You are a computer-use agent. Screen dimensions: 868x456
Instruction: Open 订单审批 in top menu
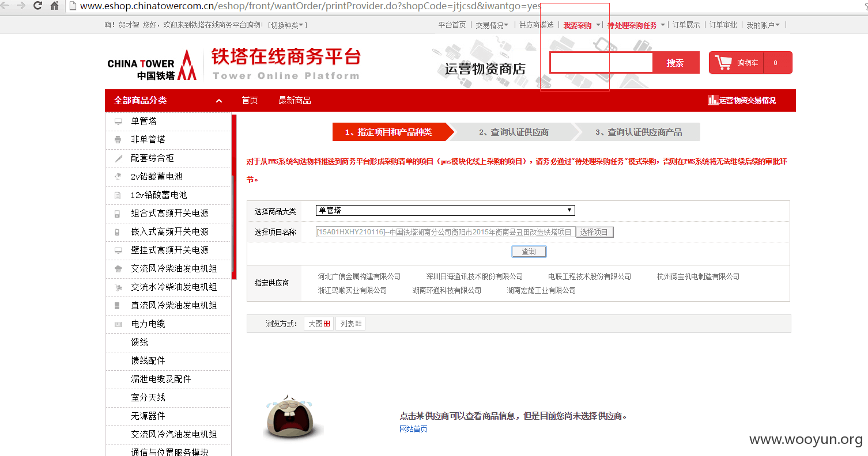point(723,25)
